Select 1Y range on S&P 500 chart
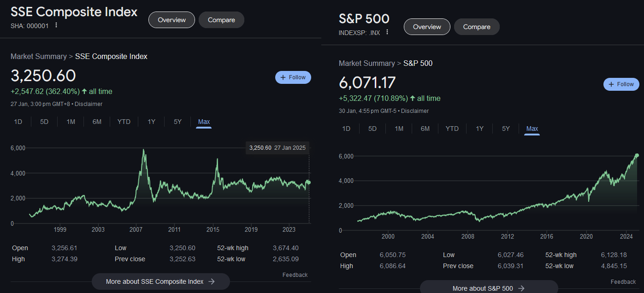 [479, 129]
